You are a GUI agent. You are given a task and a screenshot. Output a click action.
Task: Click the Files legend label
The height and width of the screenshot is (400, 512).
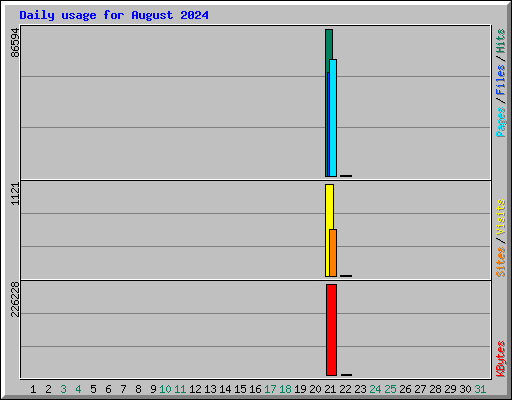coord(501,79)
